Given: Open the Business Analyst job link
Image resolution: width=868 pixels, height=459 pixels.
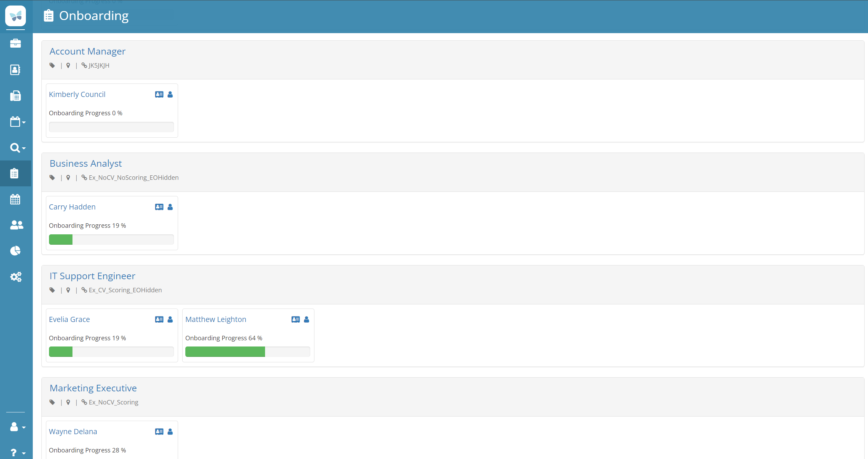Looking at the screenshot, I should 86,164.
